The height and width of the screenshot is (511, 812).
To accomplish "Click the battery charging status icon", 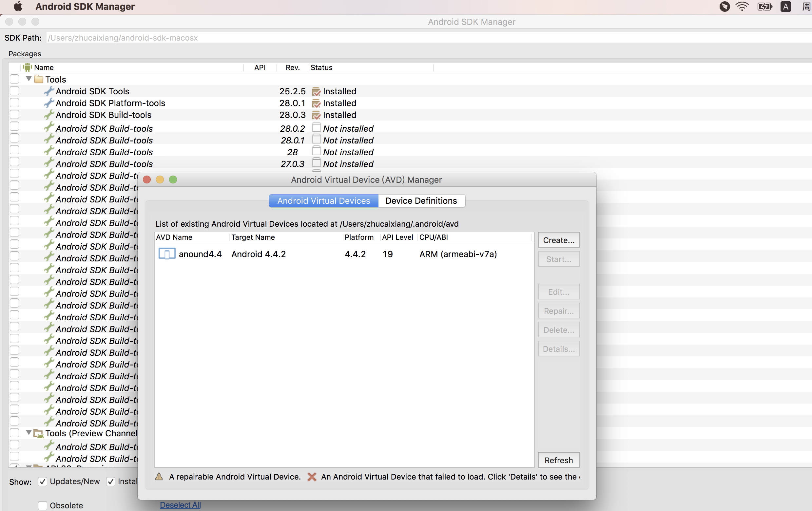I will (764, 7).
